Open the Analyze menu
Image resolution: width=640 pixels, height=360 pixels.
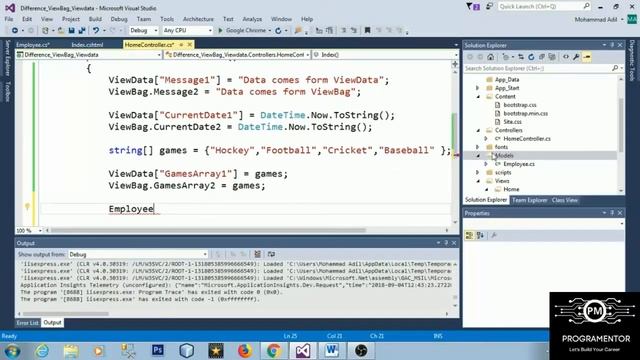(x=252, y=19)
